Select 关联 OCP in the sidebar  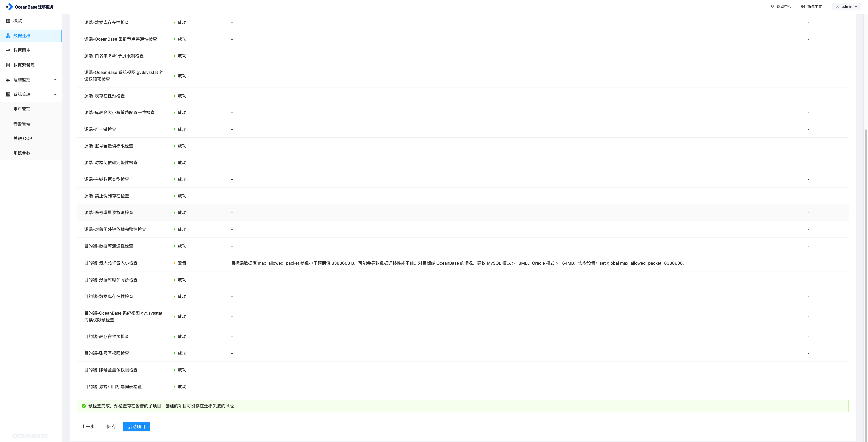[23, 138]
